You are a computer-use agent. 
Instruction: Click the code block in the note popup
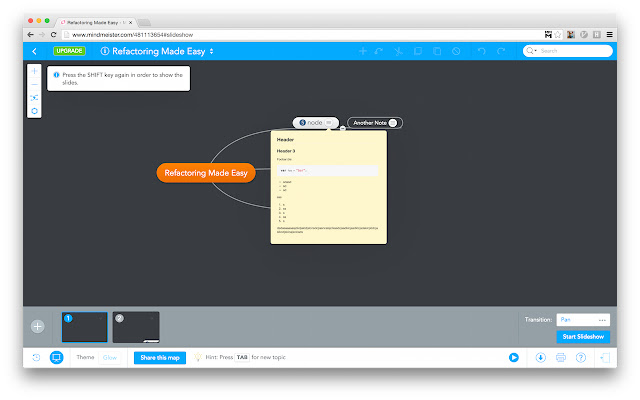pyautogui.click(x=328, y=171)
